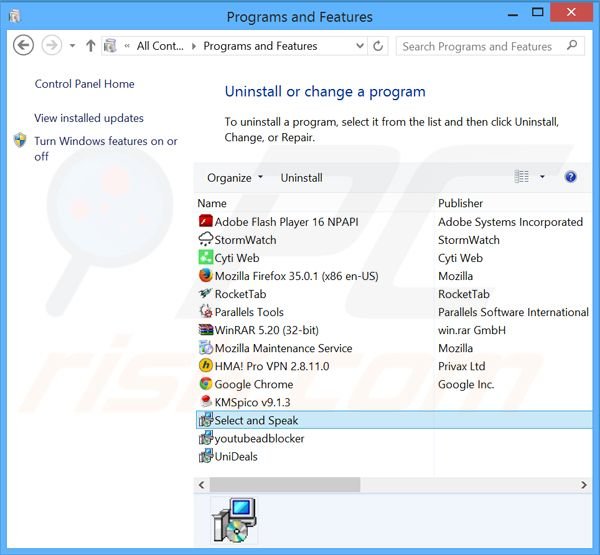The height and width of the screenshot is (555, 600).
Task: Click the Programs and Features breadcrumb
Action: pos(260,46)
